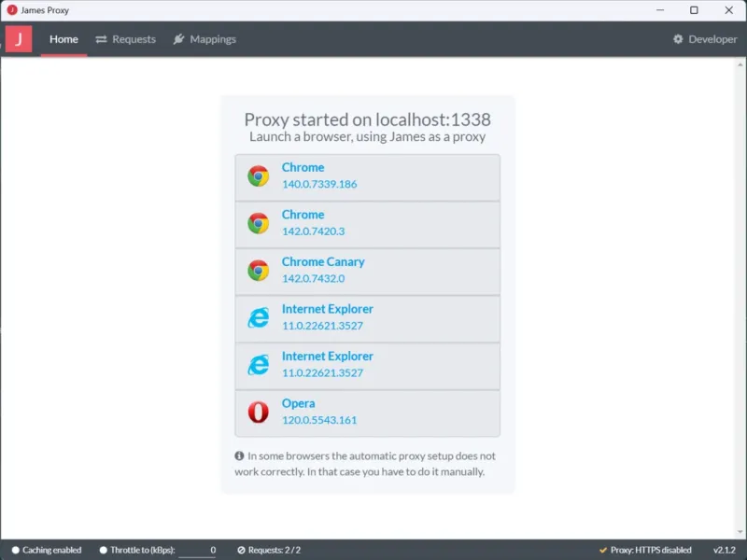Launch the second Internet Explorer entry
Image resolution: width=747 pixels, height=560 pixels.
click(x=367, y=366)
